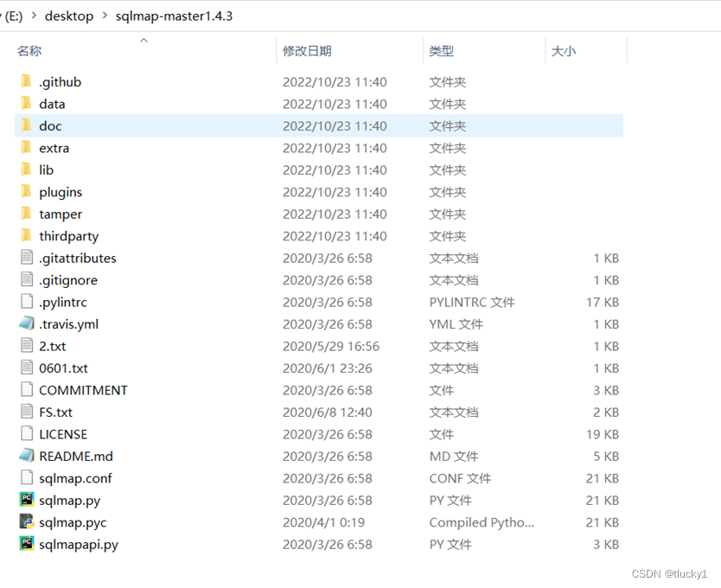
Task: Click the tamper folder icon
Action: [26, 214]
